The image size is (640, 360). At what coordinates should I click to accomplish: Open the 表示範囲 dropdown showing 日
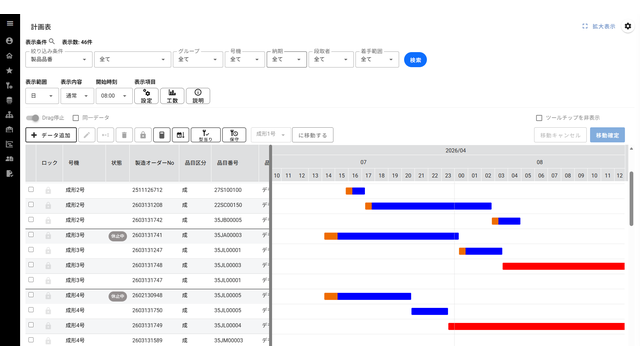click(41, 96)
